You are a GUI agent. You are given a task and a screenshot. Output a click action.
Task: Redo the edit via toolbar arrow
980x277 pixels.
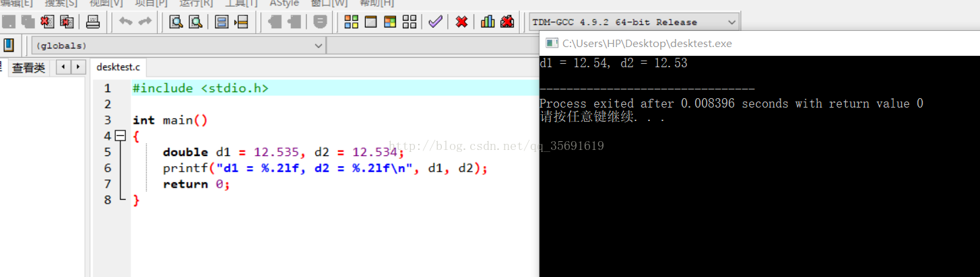tap(144, 22)
